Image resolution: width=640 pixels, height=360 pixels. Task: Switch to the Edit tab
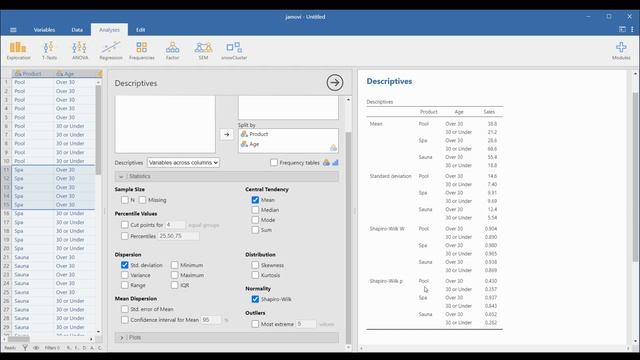[x=140, y=30]
